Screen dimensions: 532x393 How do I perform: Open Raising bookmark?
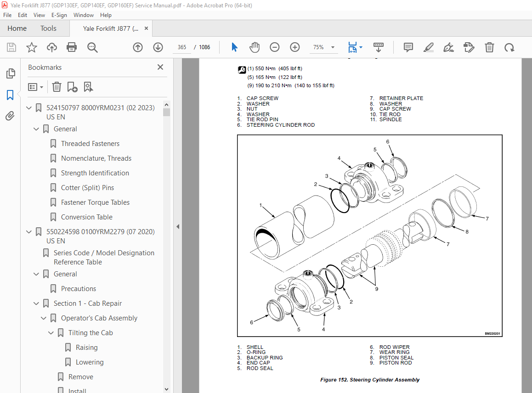click(x=86, y=348)
